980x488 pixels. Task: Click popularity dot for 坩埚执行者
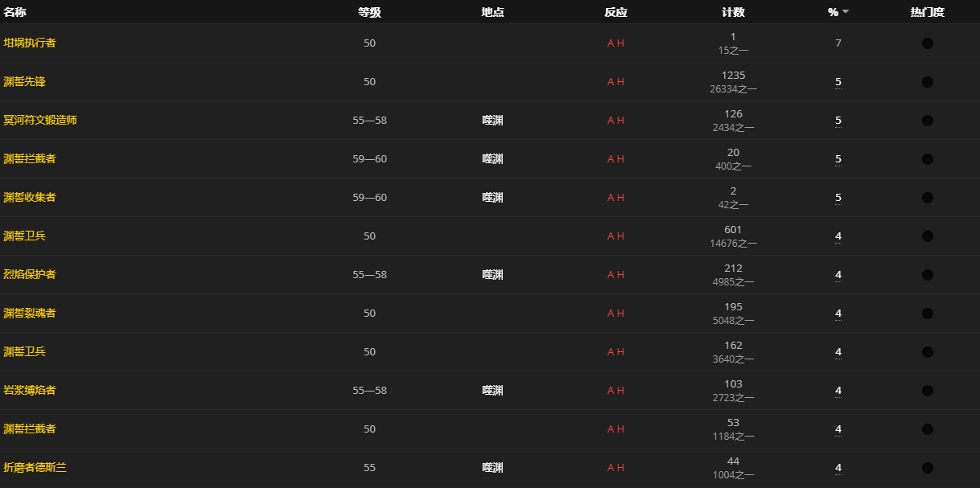[x=928, y=43]
